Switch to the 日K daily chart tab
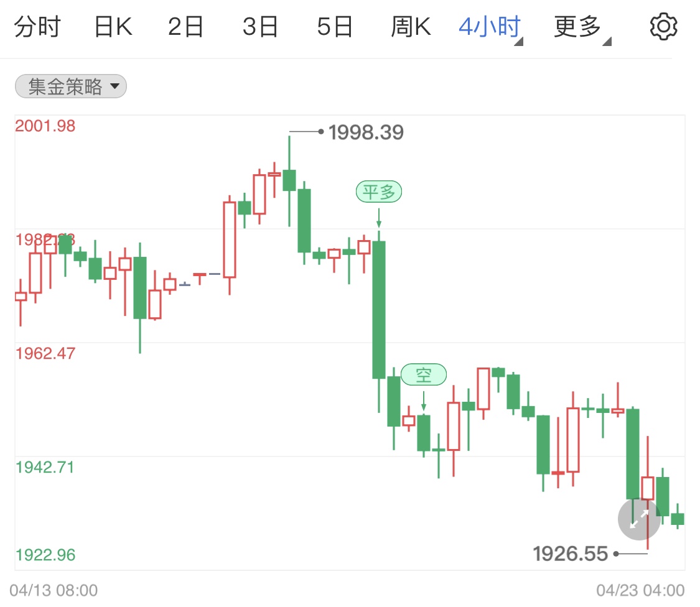The image size is (700, 607). tap(112, 26)
